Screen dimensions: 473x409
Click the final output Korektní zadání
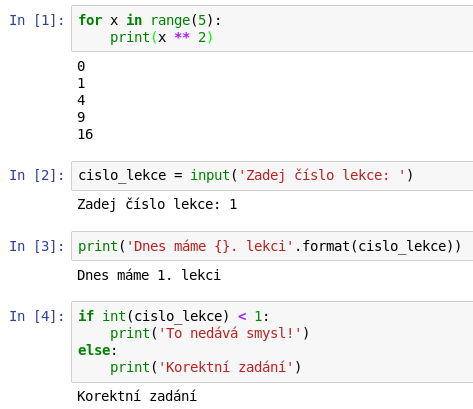[x=137, y=396]
